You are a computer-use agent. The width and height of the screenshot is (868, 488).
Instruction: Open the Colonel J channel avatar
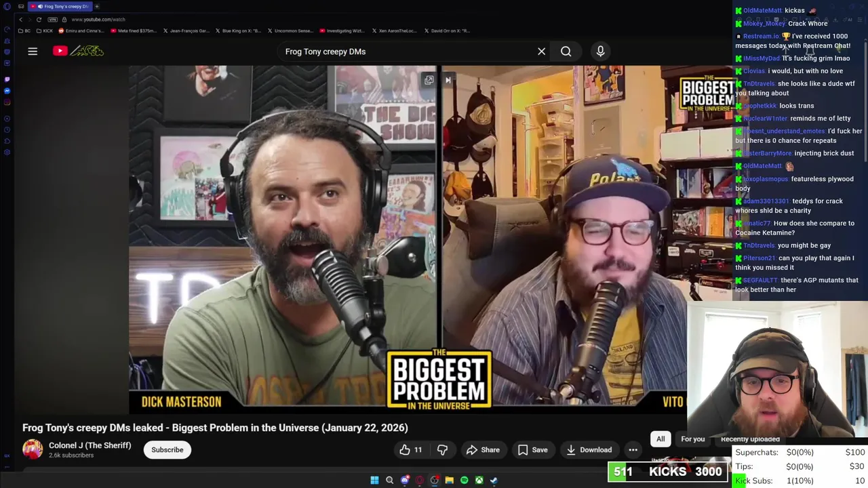33,449
